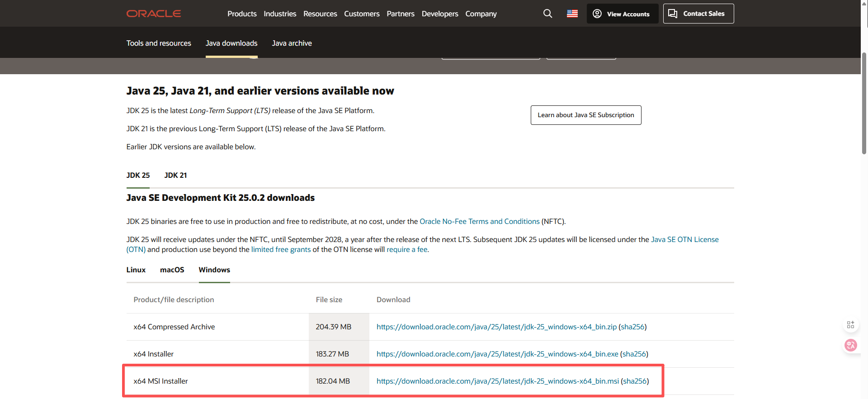Open Tools and resources menu item
The height and width of the screenshot is (399, 868).
159,43
